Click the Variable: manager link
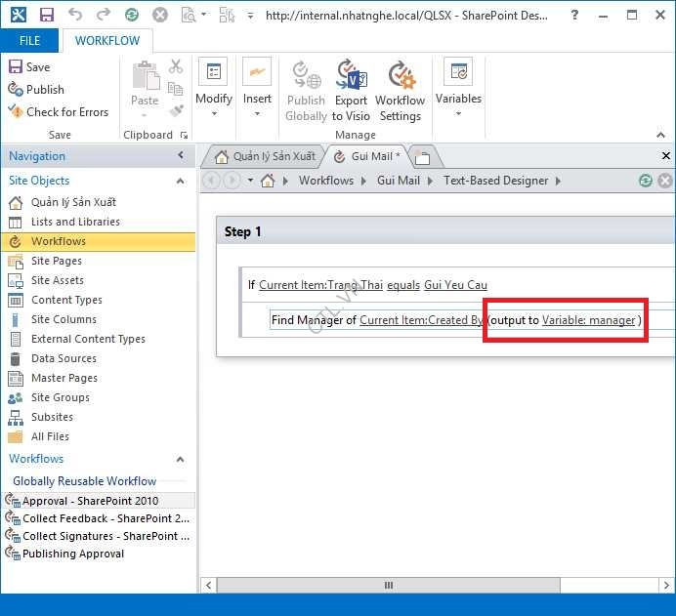The image size is (676, 616). click(588, 320)
